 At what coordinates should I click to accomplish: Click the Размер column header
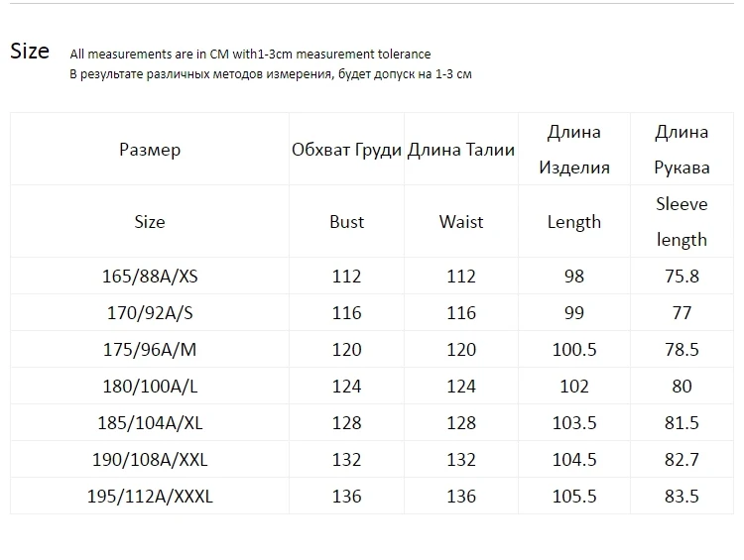coord(150,150)
